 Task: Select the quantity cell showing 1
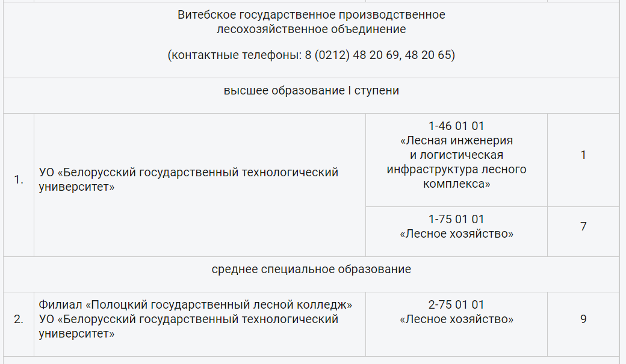click(583, 160)
